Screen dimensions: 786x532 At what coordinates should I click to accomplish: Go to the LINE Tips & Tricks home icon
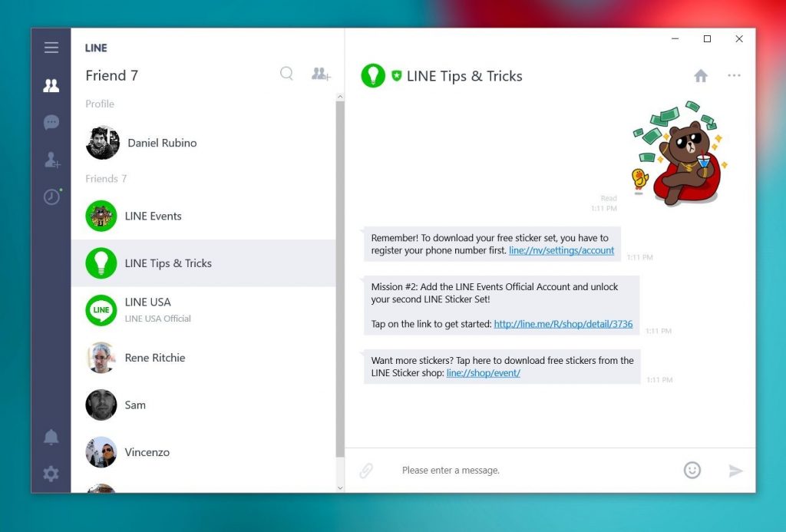click(701, 76)
